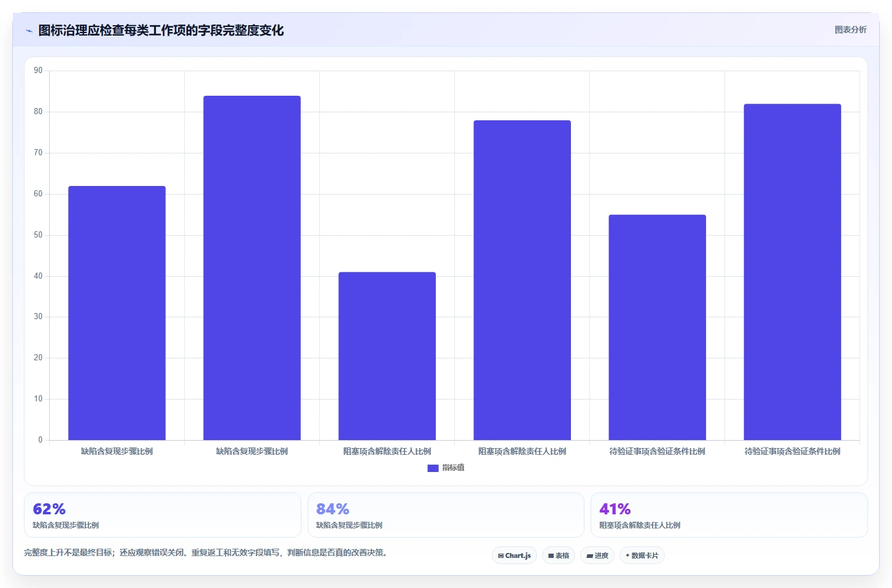This screenshot has height=588, width=892.
Task: Click the bar with value 62
Action: point(117,313)
